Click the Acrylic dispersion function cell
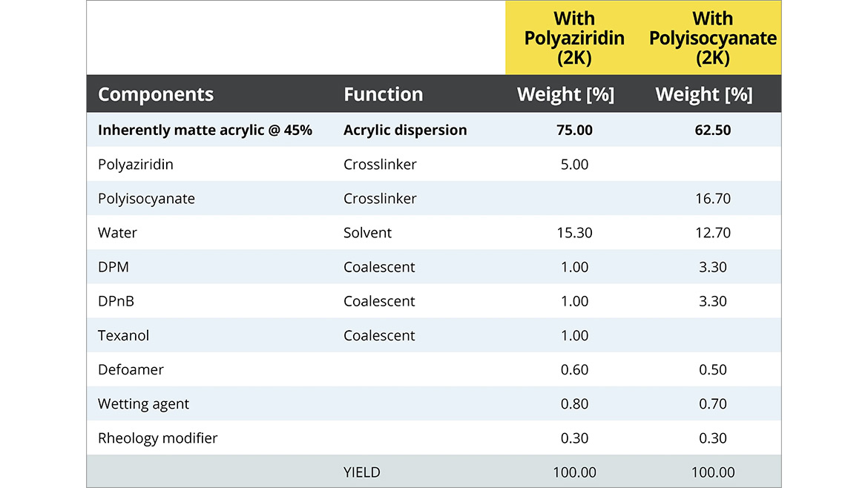868x488 pixels. [405, 130]
